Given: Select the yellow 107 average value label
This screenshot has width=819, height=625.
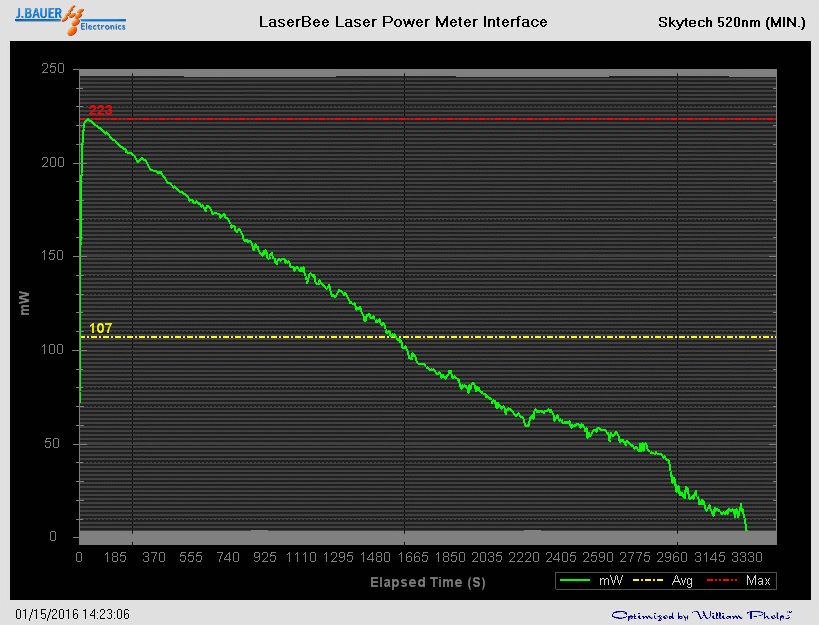Looking at the screenshot, I should 100,328.
